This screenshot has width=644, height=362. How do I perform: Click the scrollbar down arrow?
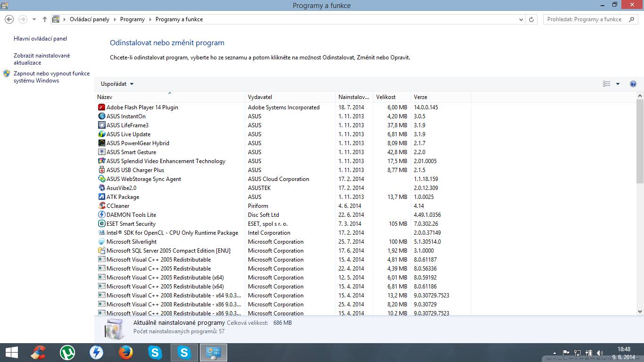[640, 312]
